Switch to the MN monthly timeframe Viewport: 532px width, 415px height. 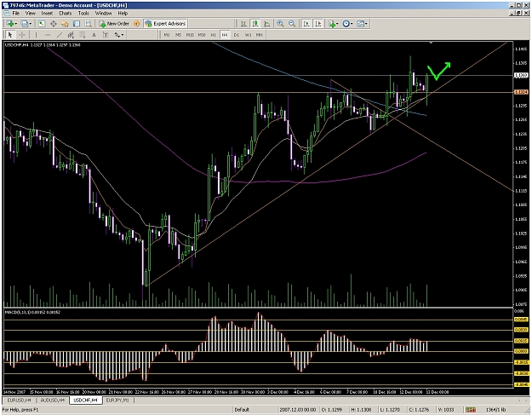click(x=260, y=35)
